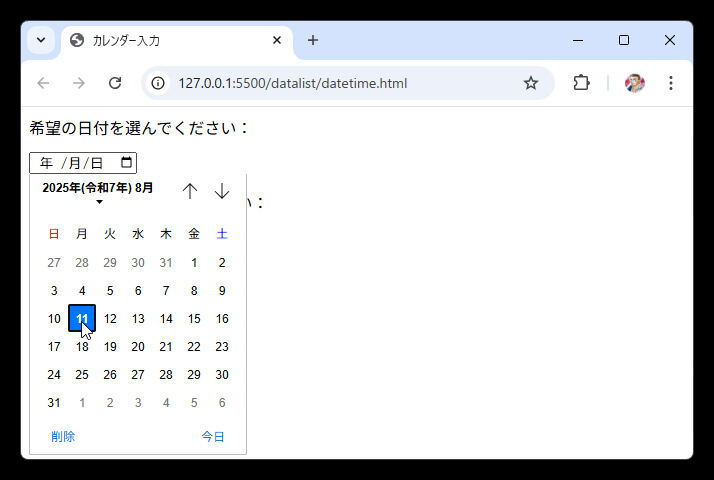
Task: Click 削除 to clear the date
Action: coord(63,437)
